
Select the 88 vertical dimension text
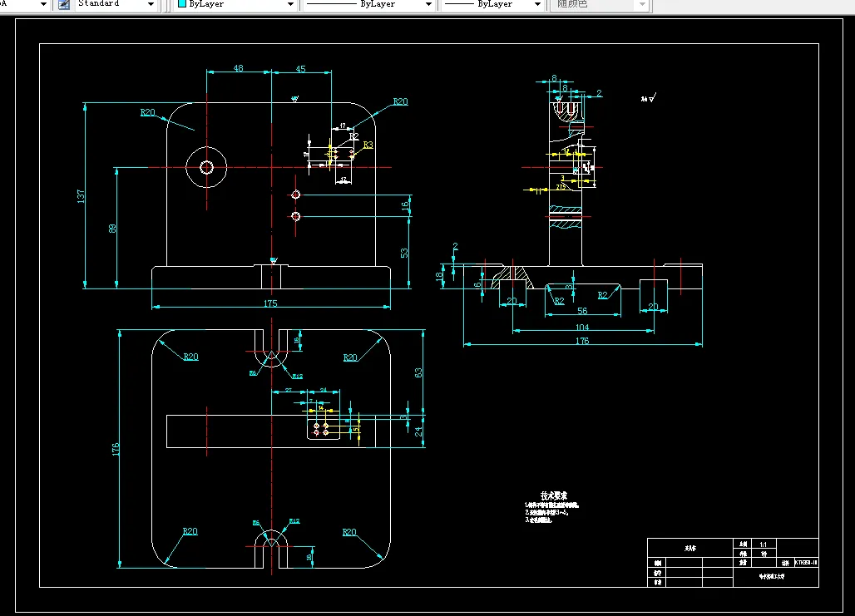point(112,229)
